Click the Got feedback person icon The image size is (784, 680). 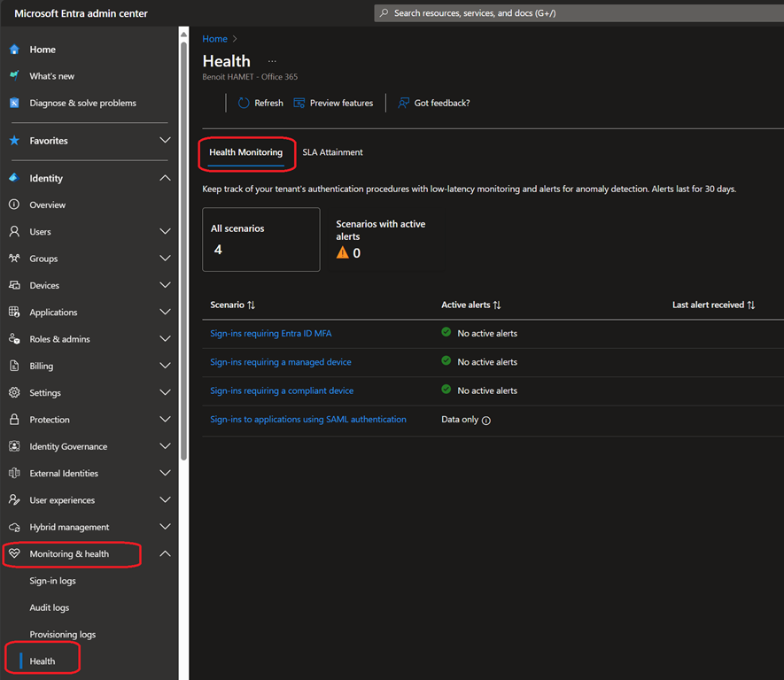click(404, 103)
